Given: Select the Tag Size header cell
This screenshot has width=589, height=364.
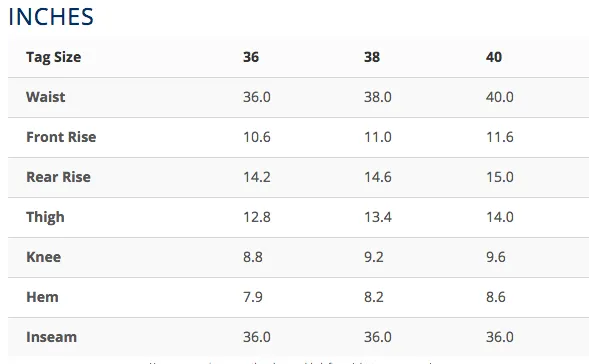Looking at the screenshot, I should (x=53, y=57).
